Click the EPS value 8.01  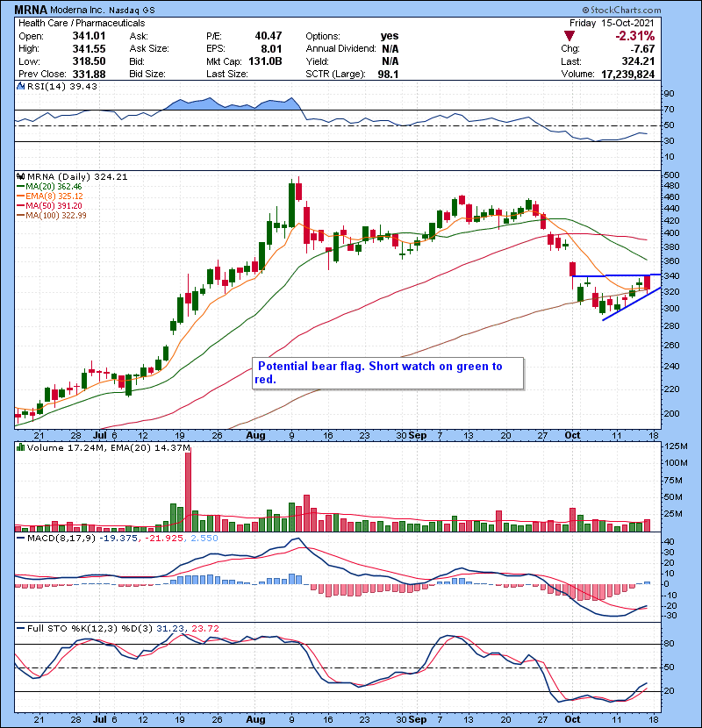coord(271,49)
